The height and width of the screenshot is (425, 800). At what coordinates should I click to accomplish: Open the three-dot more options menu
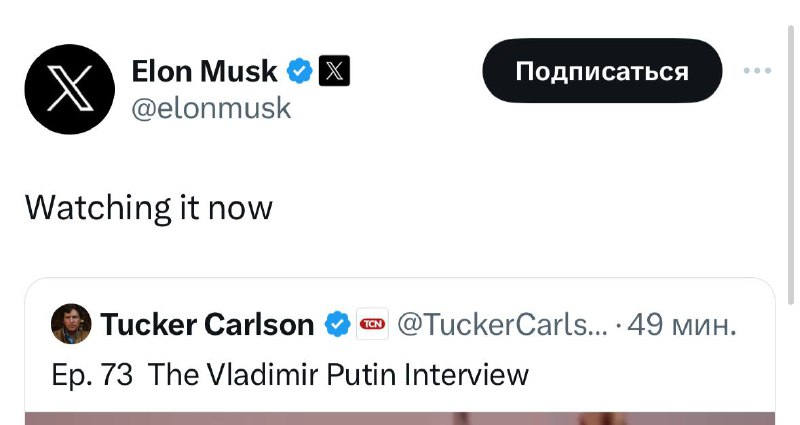point(758,71)
